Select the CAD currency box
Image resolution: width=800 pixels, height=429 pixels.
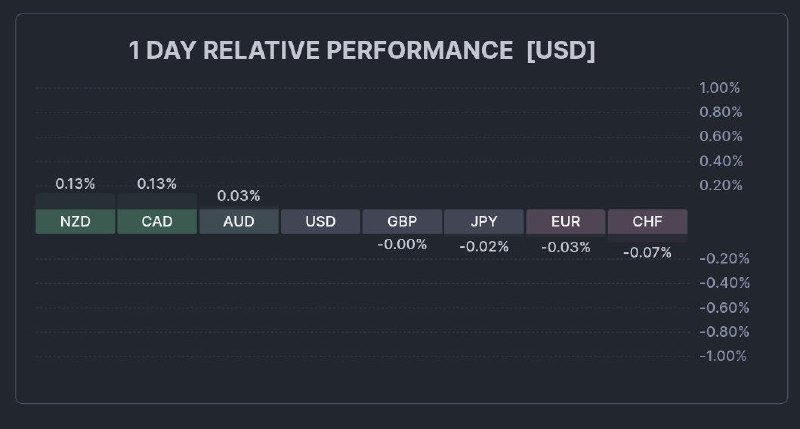coord(157,221)
